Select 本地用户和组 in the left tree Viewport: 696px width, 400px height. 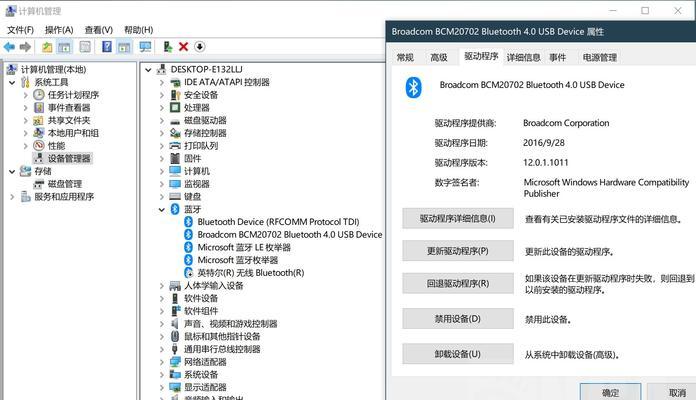tap(73, 133)
